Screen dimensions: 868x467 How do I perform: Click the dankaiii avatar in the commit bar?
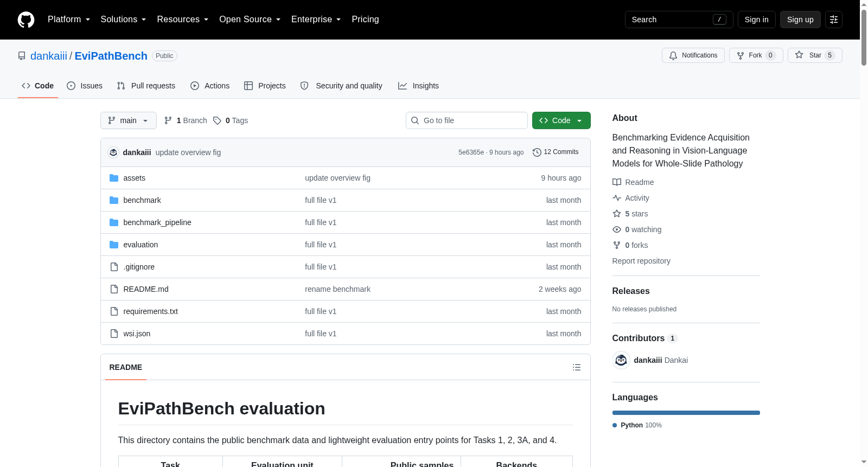tap(113, 152)
